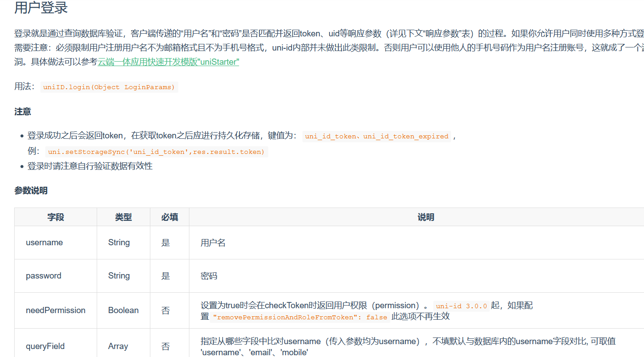Select the uniID.login(Object LoginParams) code snippet
The image size is (644, 357).
[109, 87]
